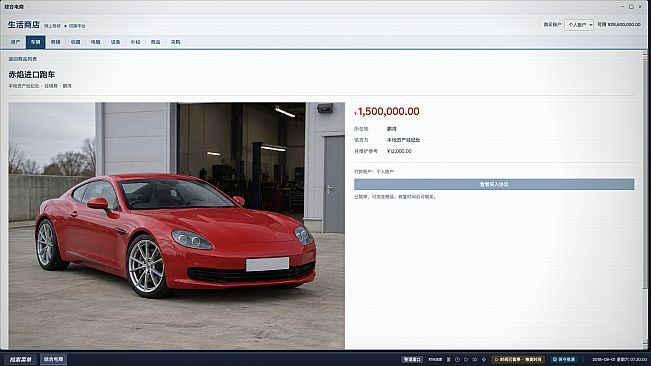Open the start menu button on taskbar

coord(20,359)
